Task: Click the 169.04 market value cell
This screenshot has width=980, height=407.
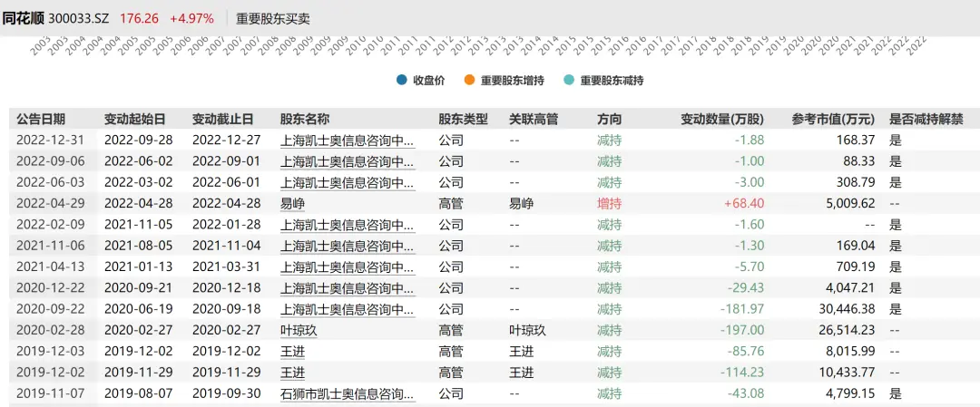Action: (857, 246)
